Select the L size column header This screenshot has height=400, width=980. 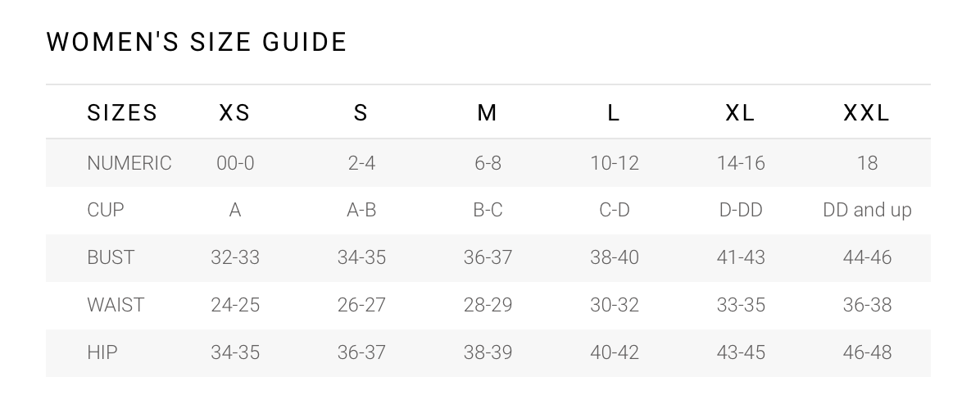coord(614,113)
